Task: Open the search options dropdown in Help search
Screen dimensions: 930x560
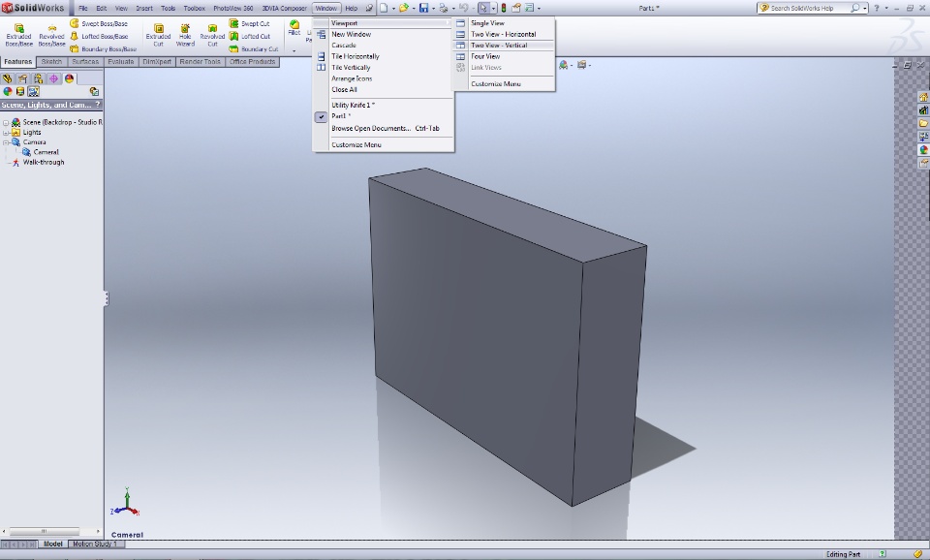Action: [865, 9]
